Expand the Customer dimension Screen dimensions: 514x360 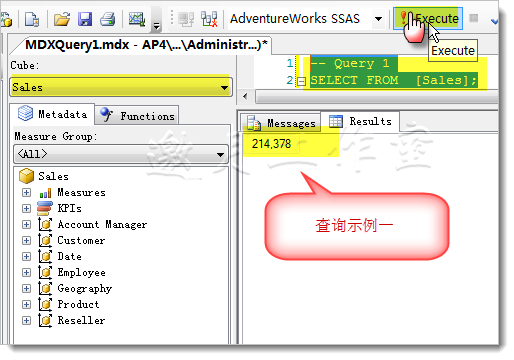pyautogui.click(x=26, y=240)
